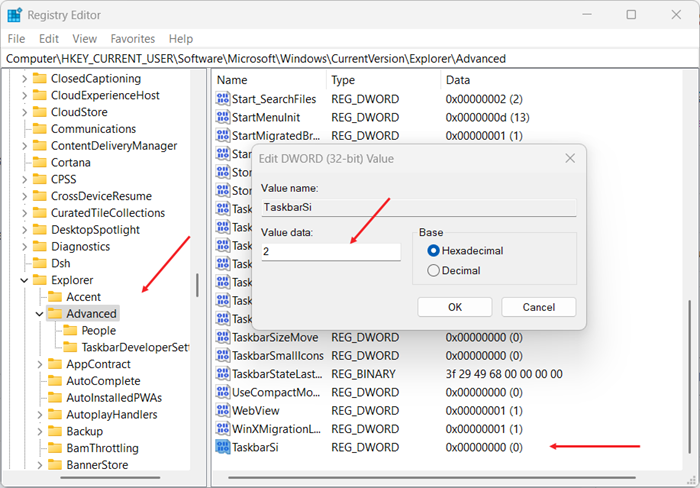Image resolution: width=700 pixels, height=488 pixels.
Task: Click the CloudStore folder icon
Action: (x=40, y=112)
